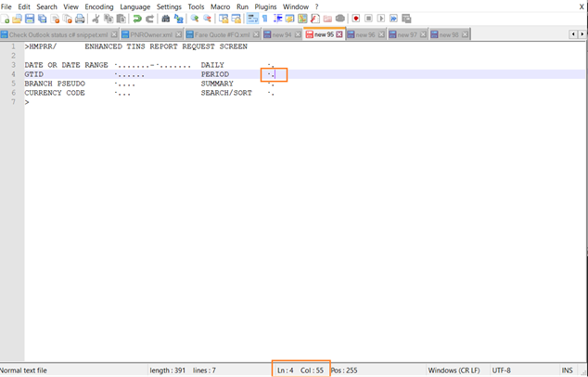This screenshot has height=377, width=588.
Task: Click the Print icon in toolbar
Action: click(x=79, y=19)
